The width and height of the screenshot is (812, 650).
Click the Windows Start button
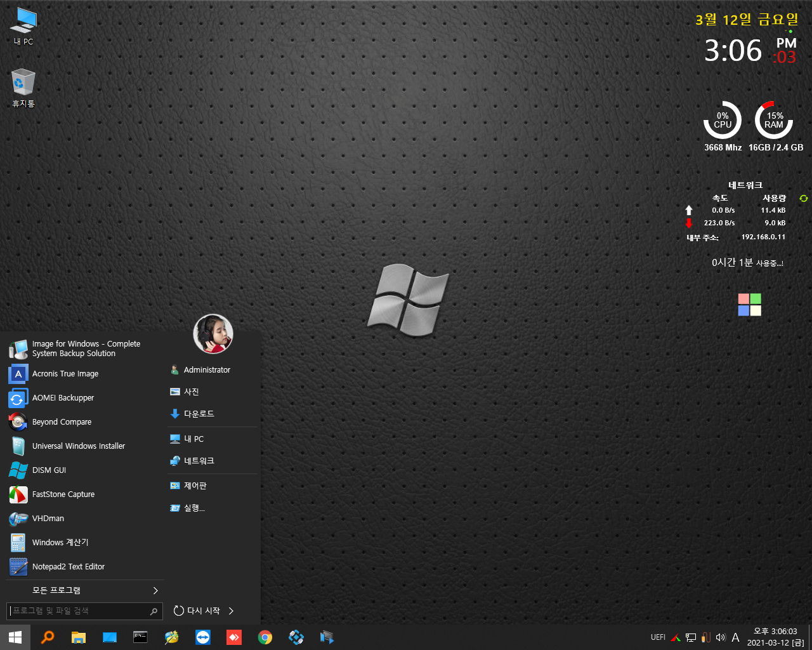(x=15, y=637)
